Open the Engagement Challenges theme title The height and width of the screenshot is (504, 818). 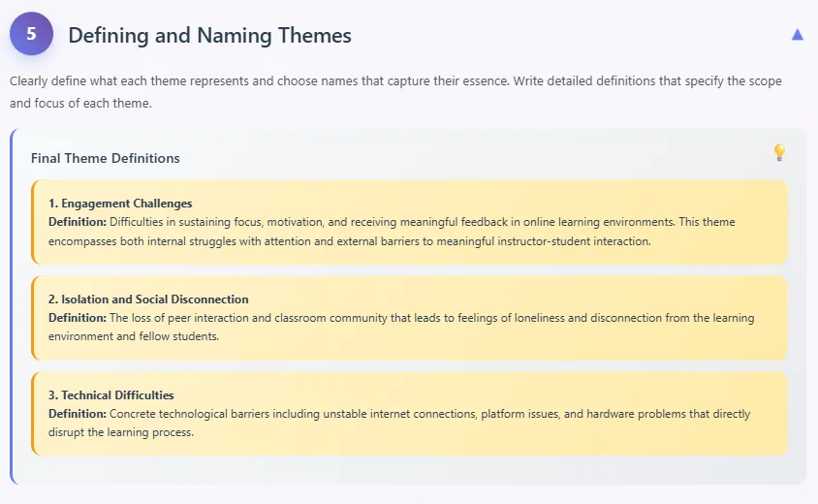(120, 204)
